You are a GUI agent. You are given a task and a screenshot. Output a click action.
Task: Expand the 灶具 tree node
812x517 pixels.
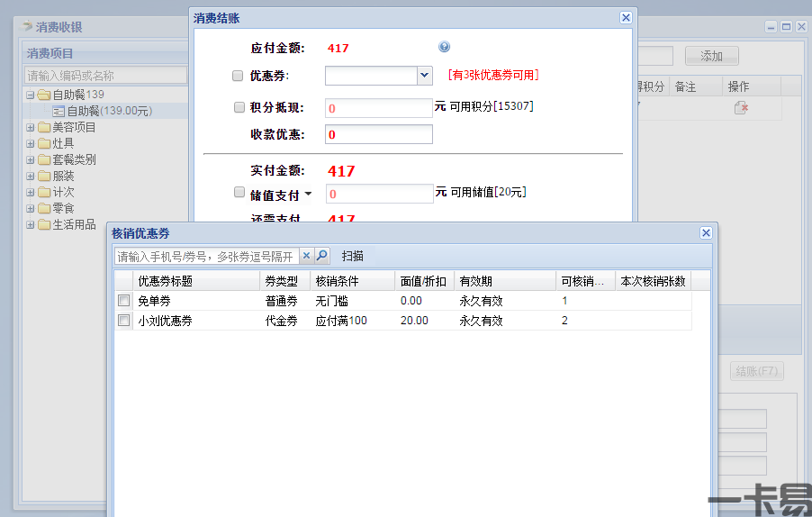pyautogui.click(x=30, y=143)
